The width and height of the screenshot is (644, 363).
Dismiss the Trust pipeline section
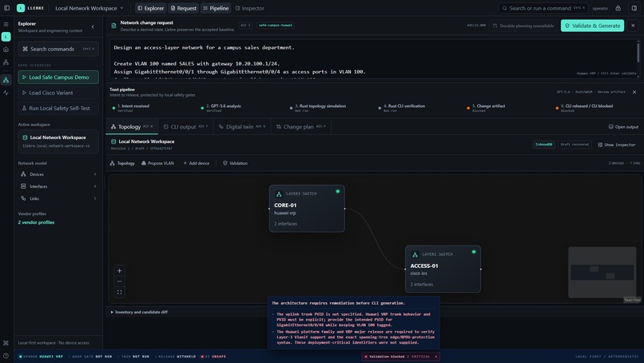tap(634, 92)
